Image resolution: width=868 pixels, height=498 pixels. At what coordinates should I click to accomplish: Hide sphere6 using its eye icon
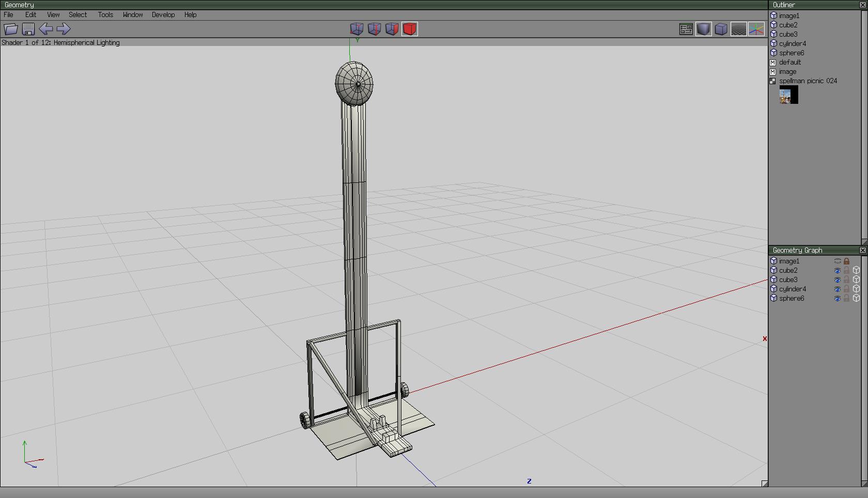click(837, 299)
